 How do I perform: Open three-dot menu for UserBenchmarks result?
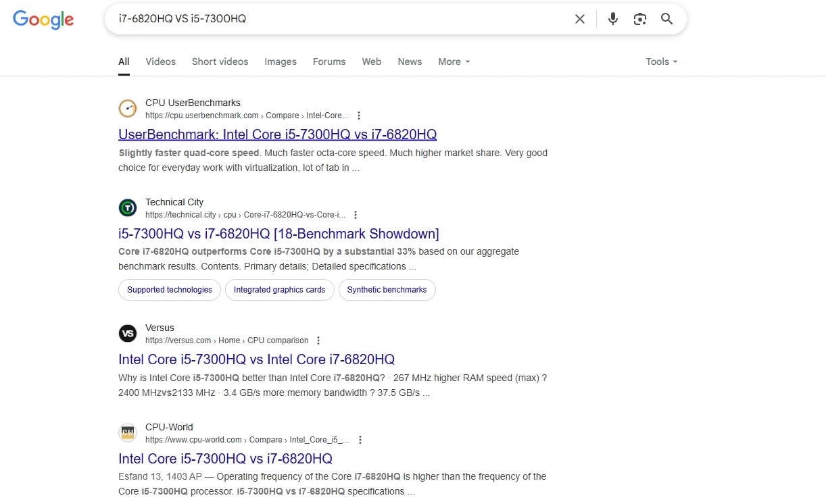coord(359,116)
